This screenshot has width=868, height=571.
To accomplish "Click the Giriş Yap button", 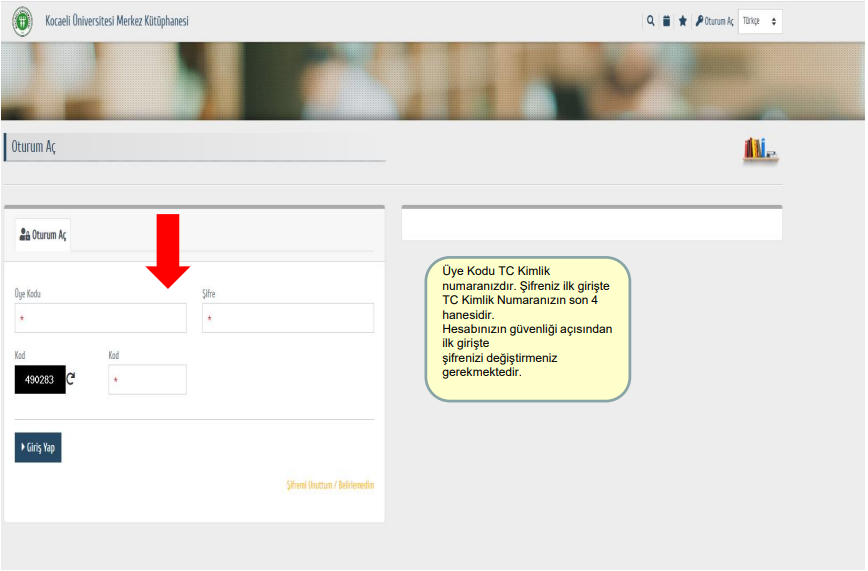I will (38, 447).
